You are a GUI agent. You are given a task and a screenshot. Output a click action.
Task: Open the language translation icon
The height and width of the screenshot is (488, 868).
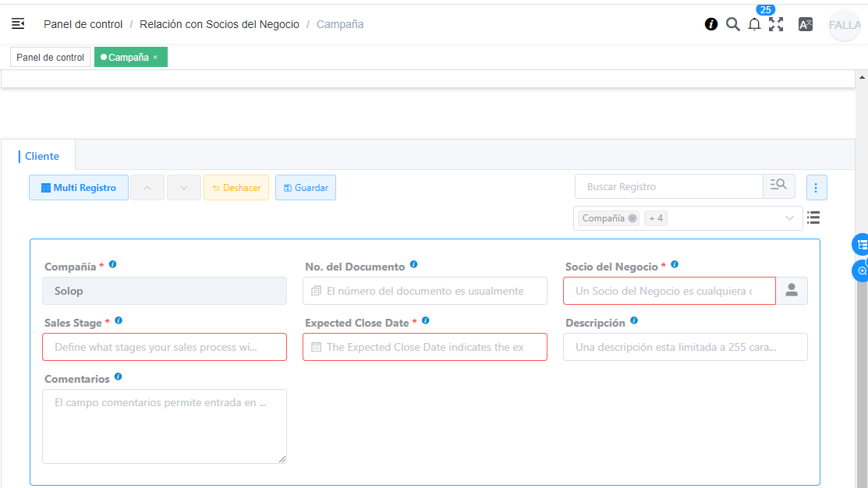[x=806, y=24]
